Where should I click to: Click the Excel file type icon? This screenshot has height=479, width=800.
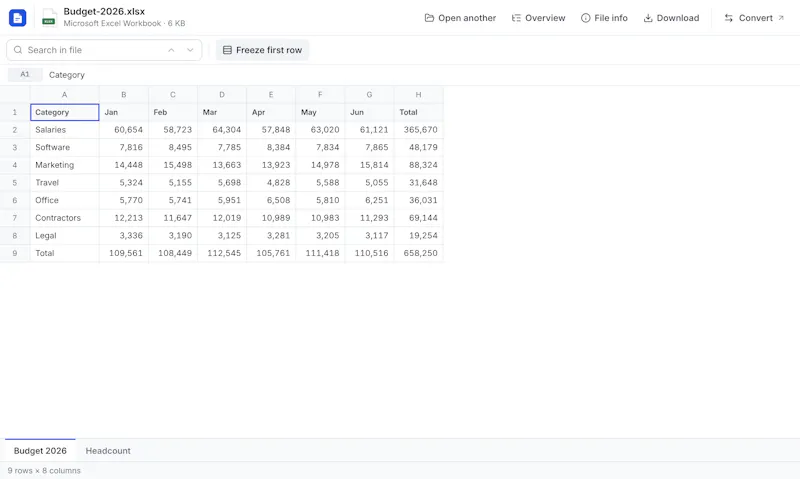pyautogui.click(x=49, y=18)
